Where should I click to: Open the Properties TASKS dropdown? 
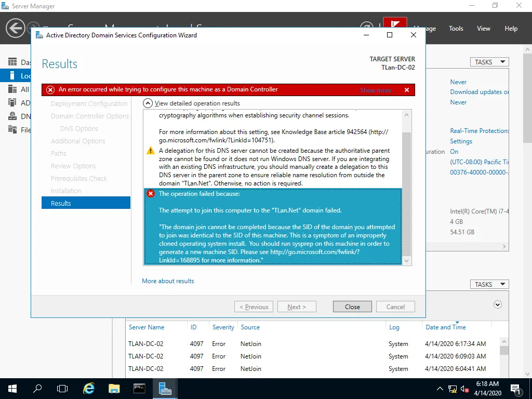point(489,62)
